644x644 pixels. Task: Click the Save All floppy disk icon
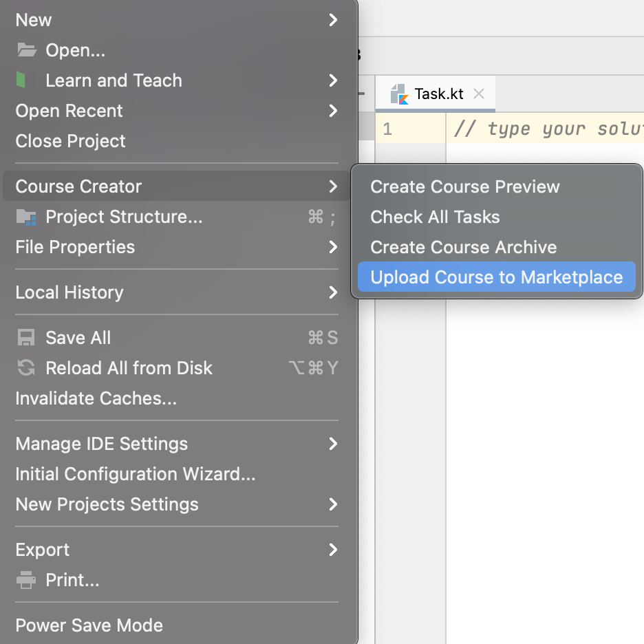(26, 338)
